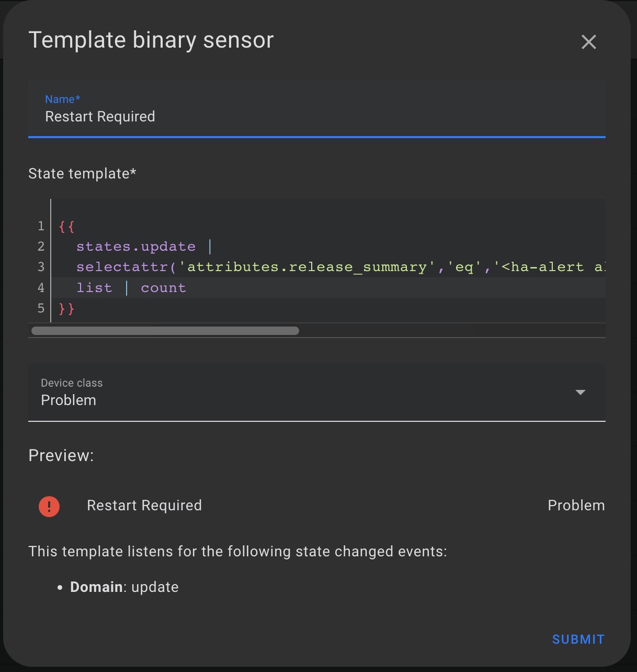Click the Problem state text in Preview
637x672 pixels.
(x=576, y=506)
